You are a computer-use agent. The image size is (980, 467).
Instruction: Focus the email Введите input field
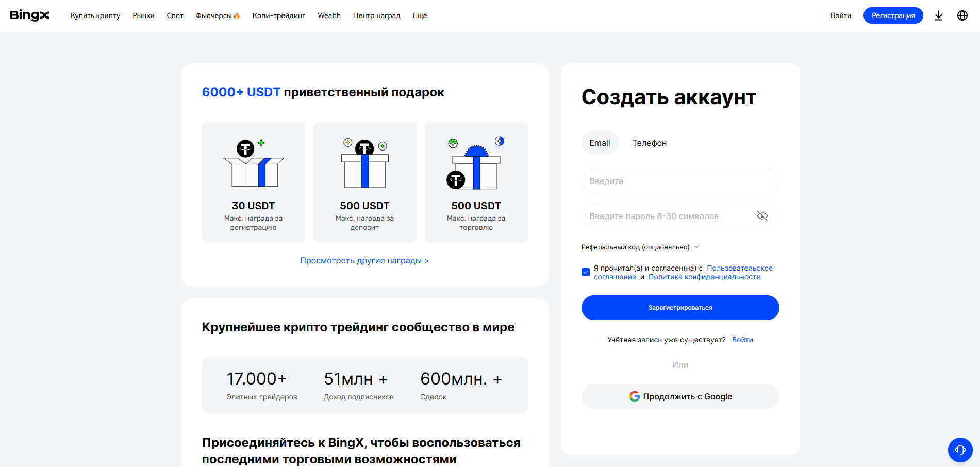pyautogui.click(x=680, y=181)
